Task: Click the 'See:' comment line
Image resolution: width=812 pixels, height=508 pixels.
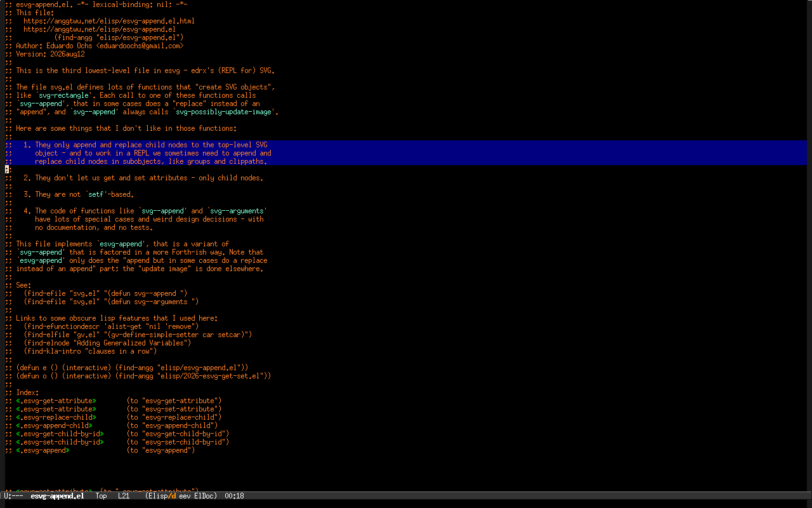Action: click(x=23, y=285)
